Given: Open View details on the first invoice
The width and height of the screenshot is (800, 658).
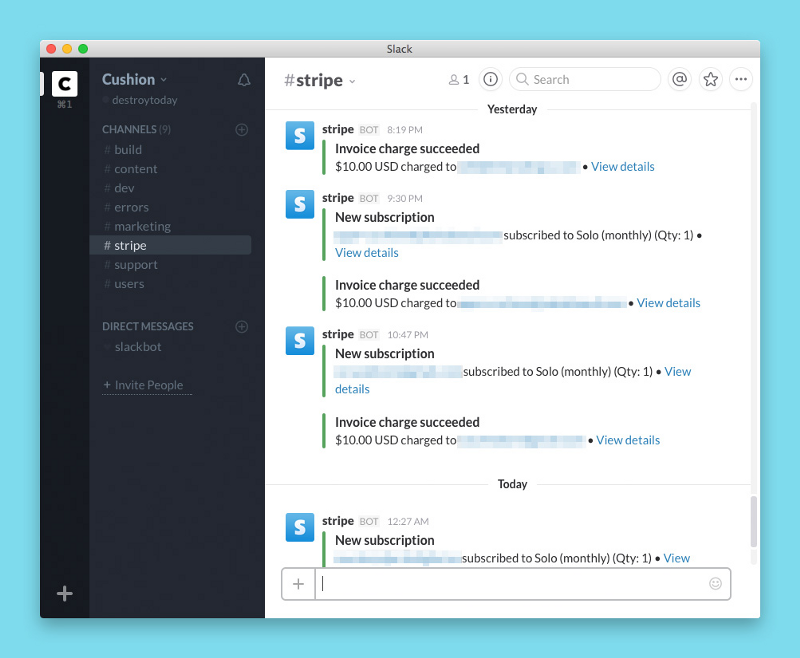Looking at the screenshot, I should 622,166.
